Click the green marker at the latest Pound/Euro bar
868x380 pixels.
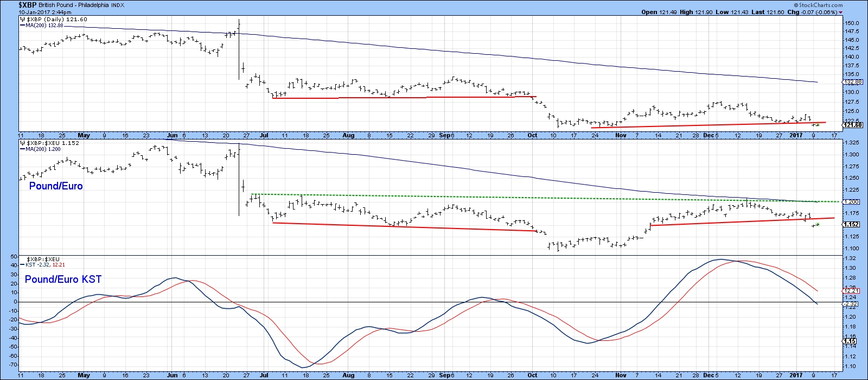[818, 224]
